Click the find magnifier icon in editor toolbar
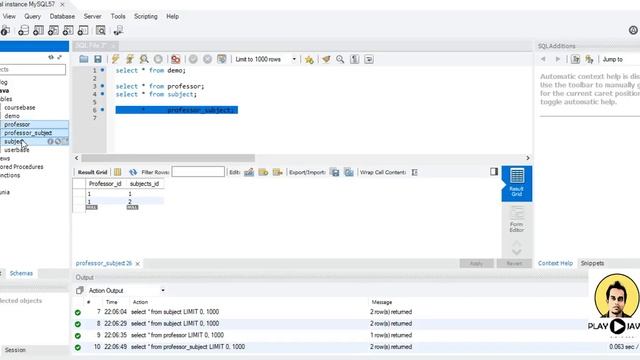640x360 pixels. click(x=340, y=59)
